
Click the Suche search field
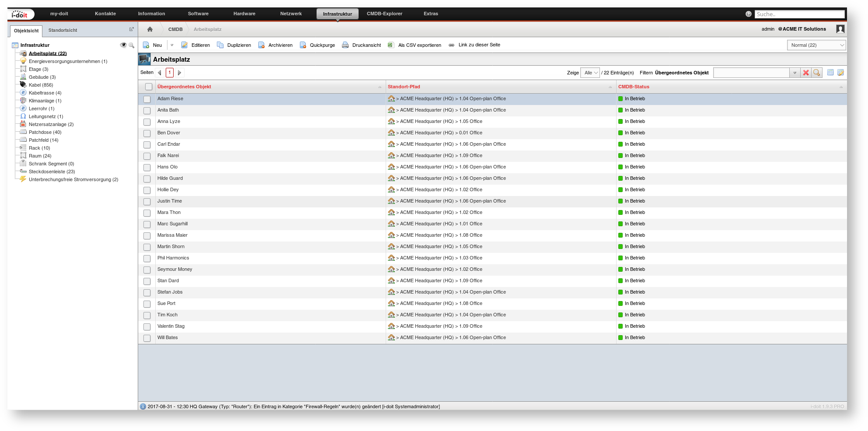tap(799, 14)
